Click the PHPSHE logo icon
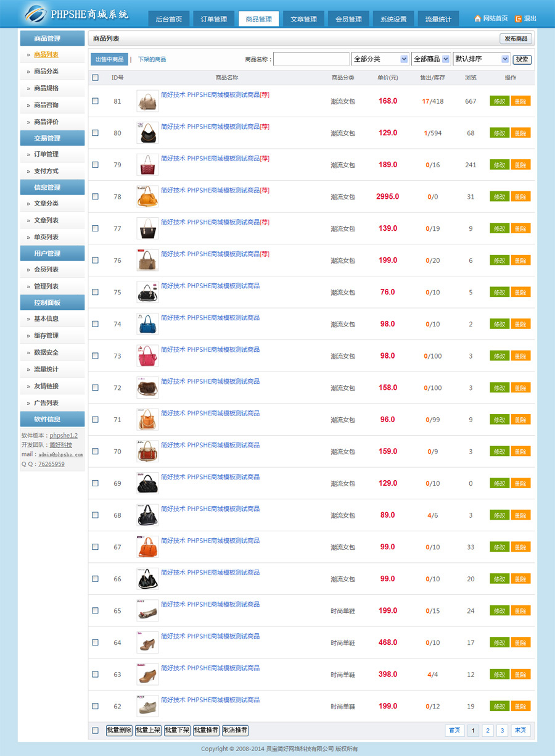555x756 pixels. click(x=36, y=13)
